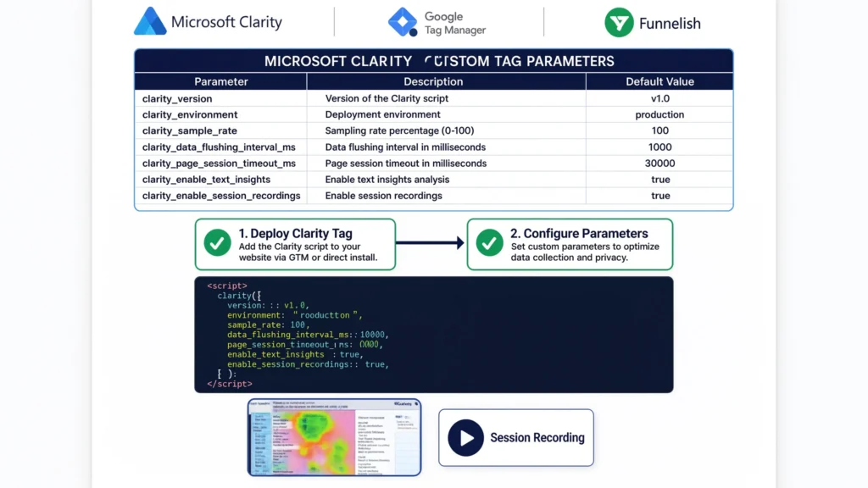Click the 'sample_rate: 100,' code line

coord(268,324)
